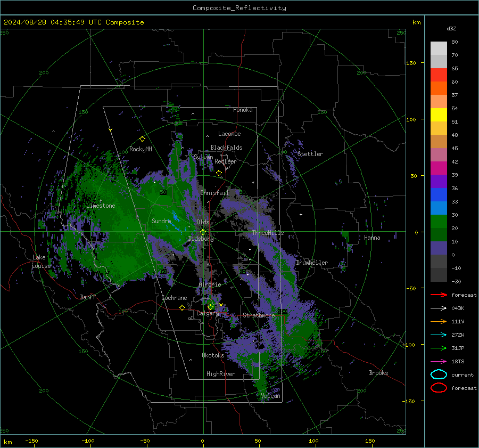This screenshot has width=479, height=448.
Task: Select the yellow 51-54 dBZ color swatch
Action: coord(439,115)
